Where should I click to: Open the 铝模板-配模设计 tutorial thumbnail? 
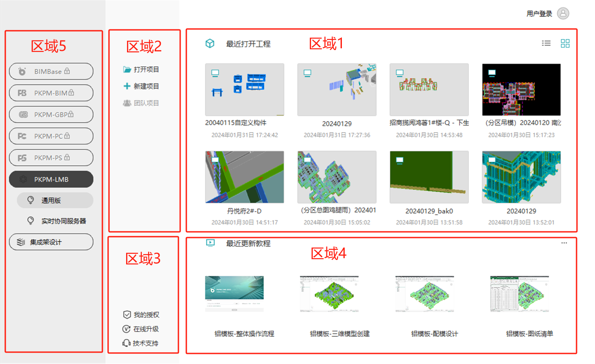[425, 294]
